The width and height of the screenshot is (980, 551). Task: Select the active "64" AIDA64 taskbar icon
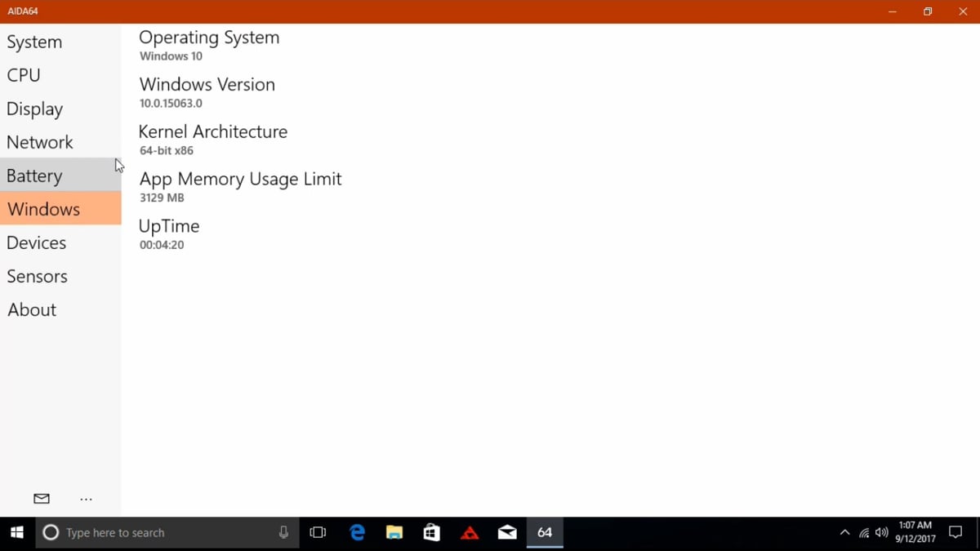tap(544, 532)
